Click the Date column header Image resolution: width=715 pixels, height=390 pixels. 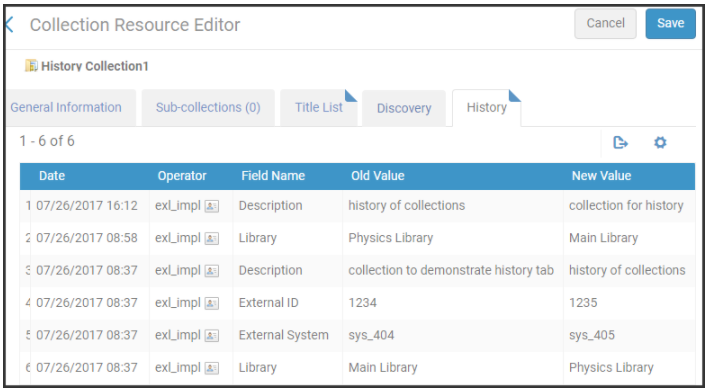pos(52,176)
